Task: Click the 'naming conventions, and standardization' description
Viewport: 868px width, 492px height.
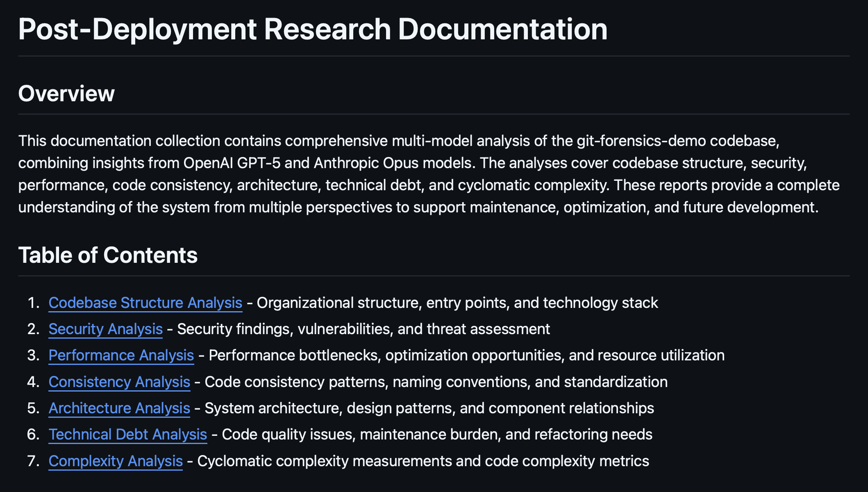Action: tap(529, 382)
